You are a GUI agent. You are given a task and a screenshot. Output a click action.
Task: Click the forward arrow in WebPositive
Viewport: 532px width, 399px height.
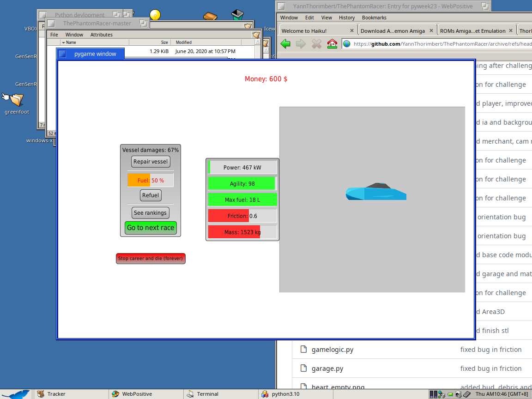(301, 44)
